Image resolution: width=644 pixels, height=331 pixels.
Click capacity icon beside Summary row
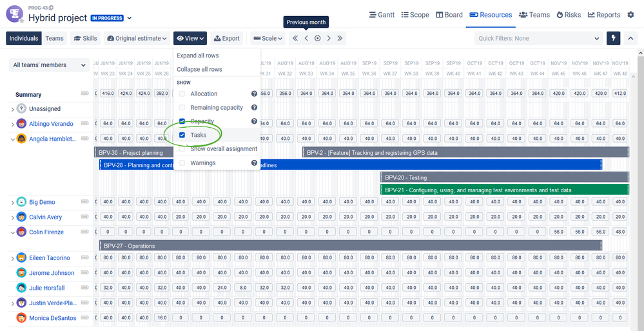click(x=85, y=94)
